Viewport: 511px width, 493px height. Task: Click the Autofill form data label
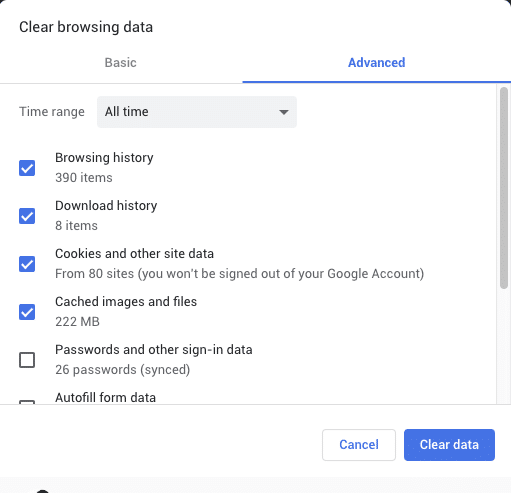click(x=105, y=397)
